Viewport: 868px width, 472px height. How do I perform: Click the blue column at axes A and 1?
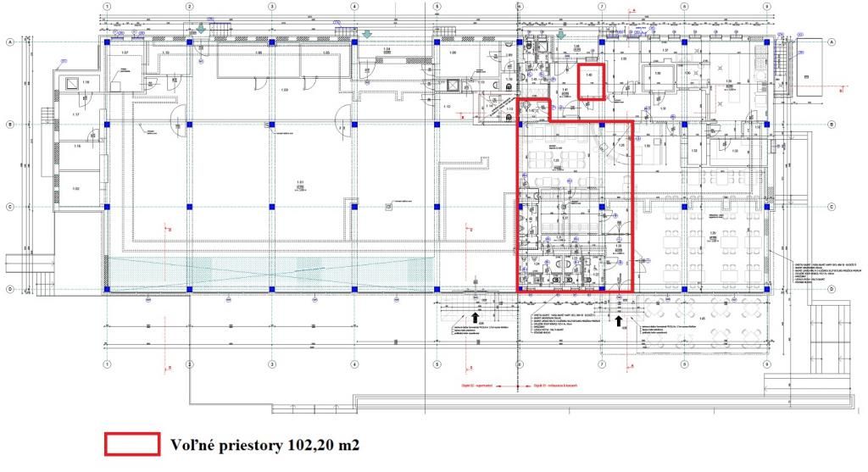[107, 42]
